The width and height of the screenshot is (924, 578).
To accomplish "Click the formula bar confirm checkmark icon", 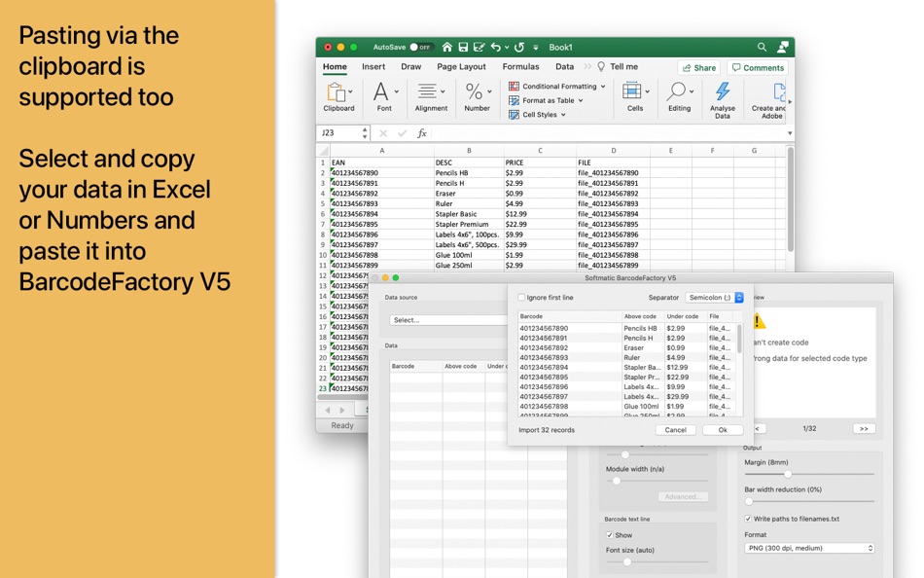I will click(402, 133).
